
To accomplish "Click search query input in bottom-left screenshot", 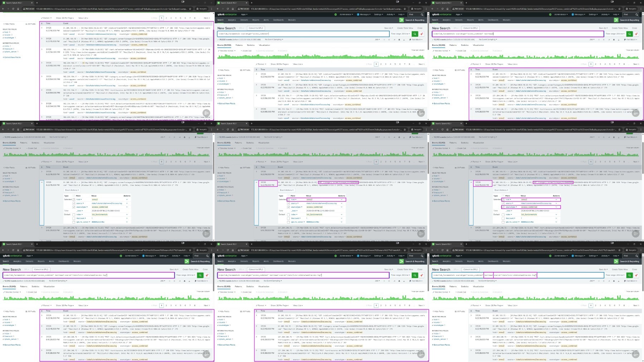I will 89,275.
